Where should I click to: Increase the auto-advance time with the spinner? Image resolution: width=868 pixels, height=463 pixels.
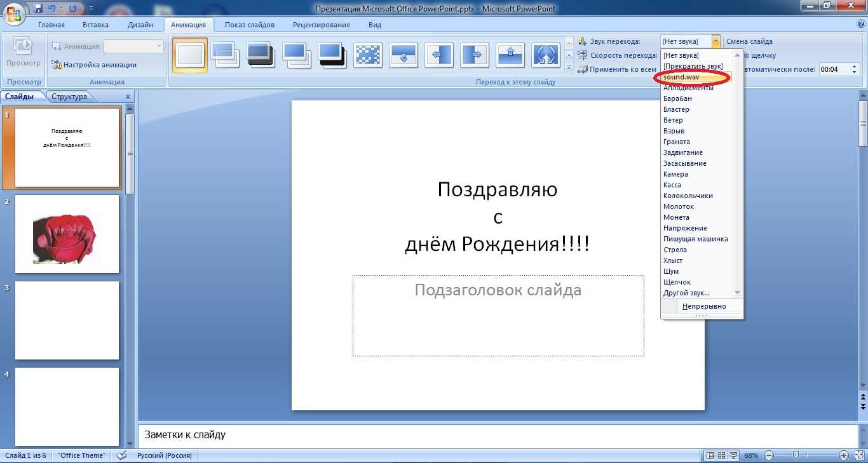pyautogui.click(x=855, y=67)
